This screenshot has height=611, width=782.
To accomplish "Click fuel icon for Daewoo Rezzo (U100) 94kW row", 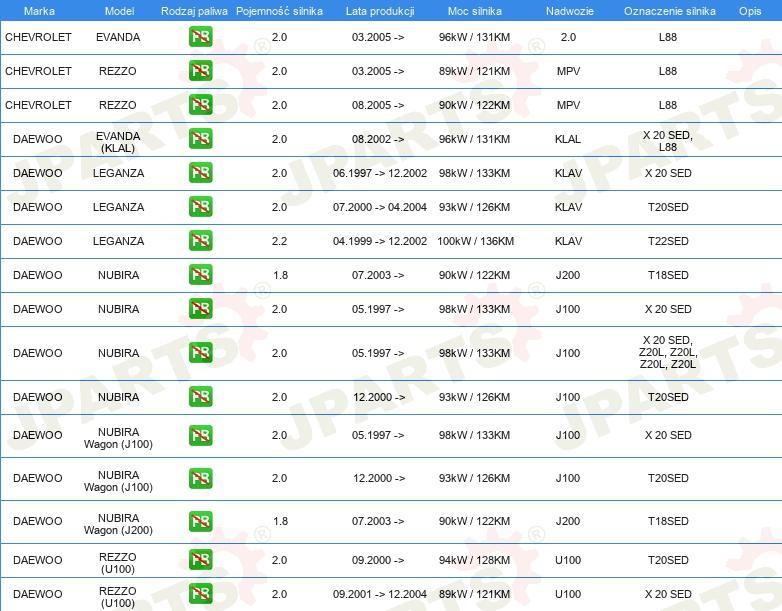I will (x=200, y=560).
